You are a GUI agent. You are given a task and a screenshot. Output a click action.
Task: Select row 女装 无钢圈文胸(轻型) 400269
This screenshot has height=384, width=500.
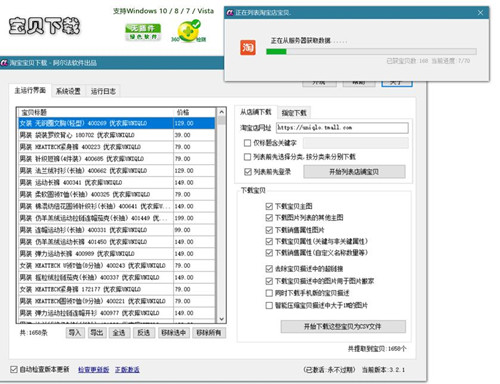coord(117,123)
